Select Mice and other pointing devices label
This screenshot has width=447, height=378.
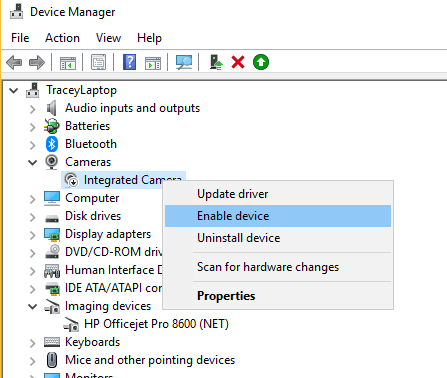point(150,360)
